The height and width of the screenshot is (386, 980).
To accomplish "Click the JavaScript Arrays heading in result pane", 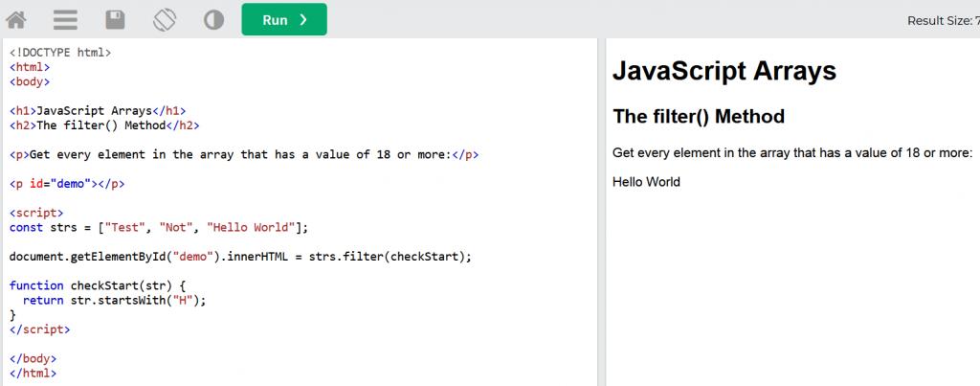I will coord(724,71).
